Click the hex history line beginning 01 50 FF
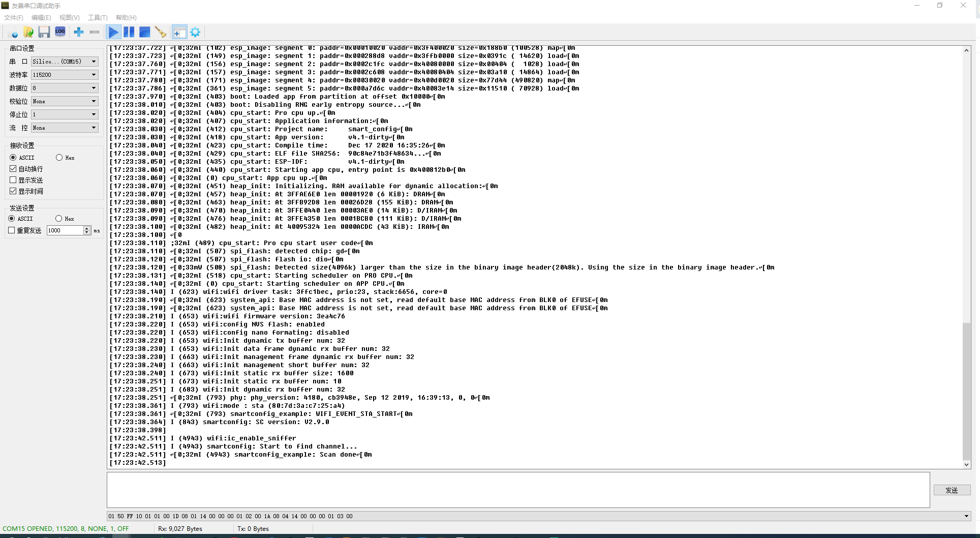Viewport: 980px width, 538px height. pos(230,516)
